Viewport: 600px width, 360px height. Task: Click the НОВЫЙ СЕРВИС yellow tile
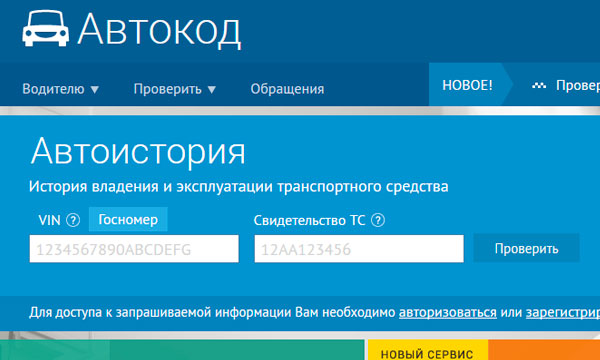(428, 350)
